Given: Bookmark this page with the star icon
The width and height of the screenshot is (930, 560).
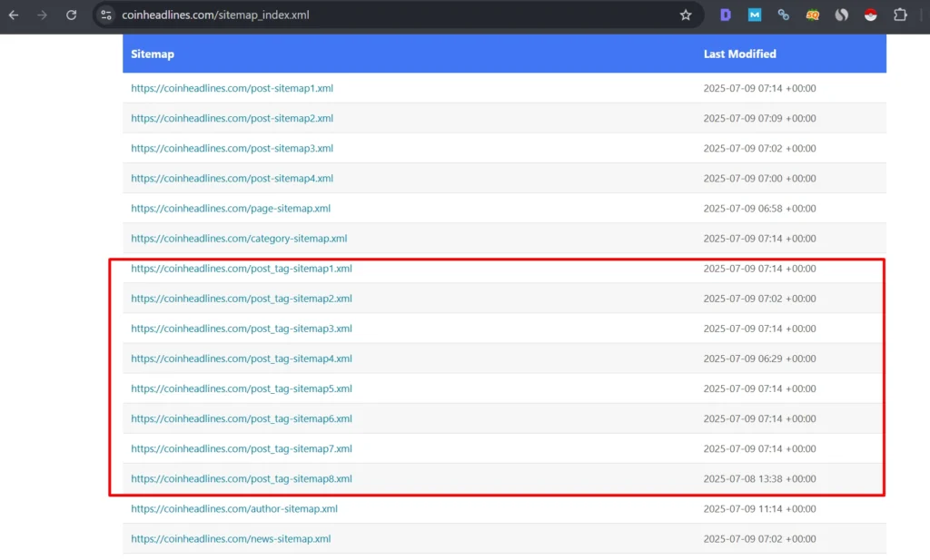Looking at the screenshot, I should tap(686, 15).
